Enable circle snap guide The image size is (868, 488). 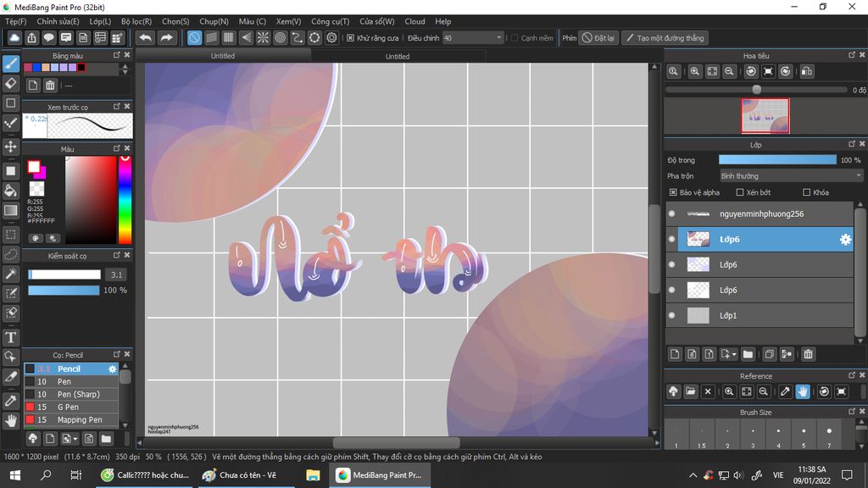tap(280, 37)
